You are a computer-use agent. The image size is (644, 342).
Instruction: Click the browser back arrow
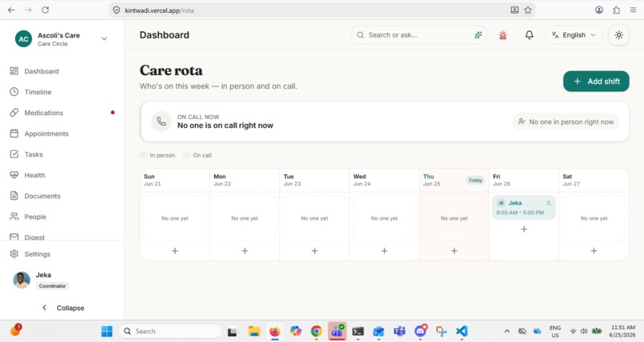11,10
